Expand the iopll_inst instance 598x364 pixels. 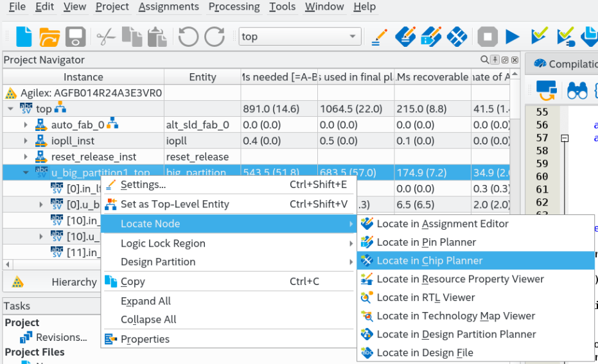click(x=26, y=141)
